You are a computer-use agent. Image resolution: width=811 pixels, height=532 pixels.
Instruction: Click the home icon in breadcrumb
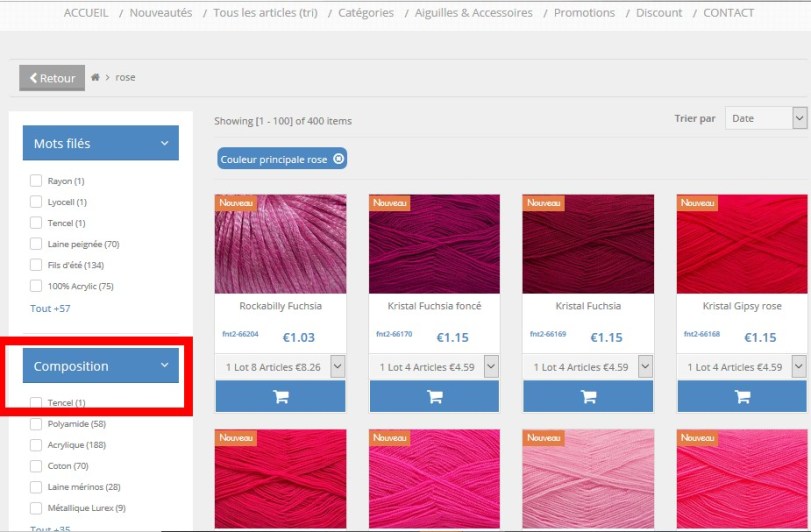coord(96,78)
